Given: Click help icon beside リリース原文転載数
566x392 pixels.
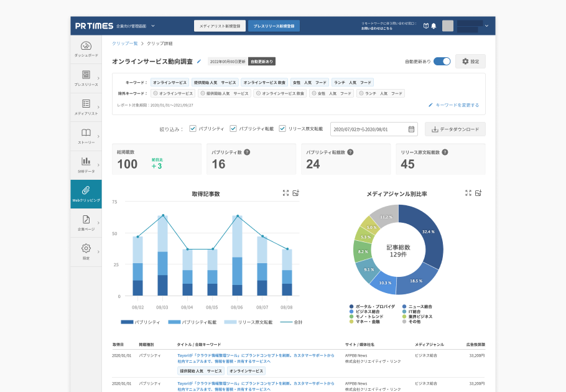Looking at the screenshot, I should pos(445,152).
